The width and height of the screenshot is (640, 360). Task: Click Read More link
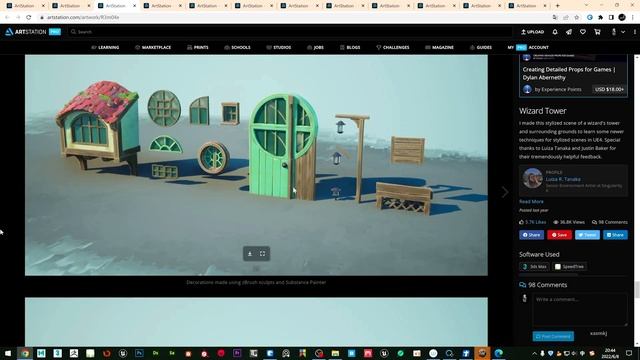(x=531, y=201)
